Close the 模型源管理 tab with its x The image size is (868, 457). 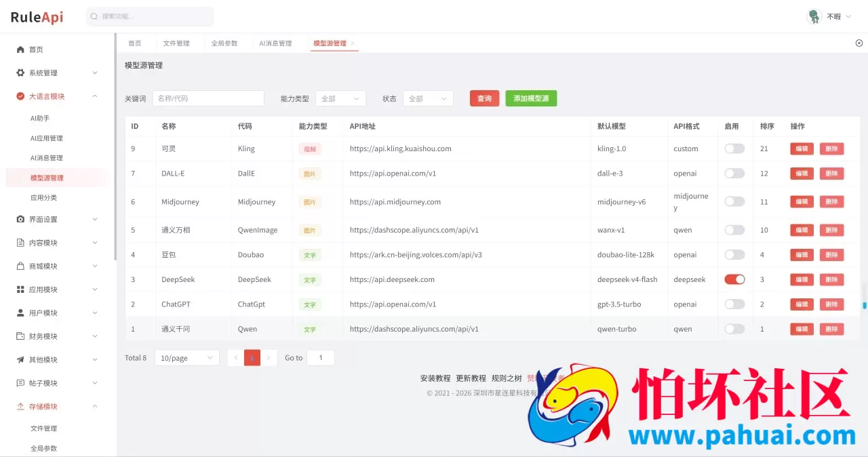click(x=352, y=43)
